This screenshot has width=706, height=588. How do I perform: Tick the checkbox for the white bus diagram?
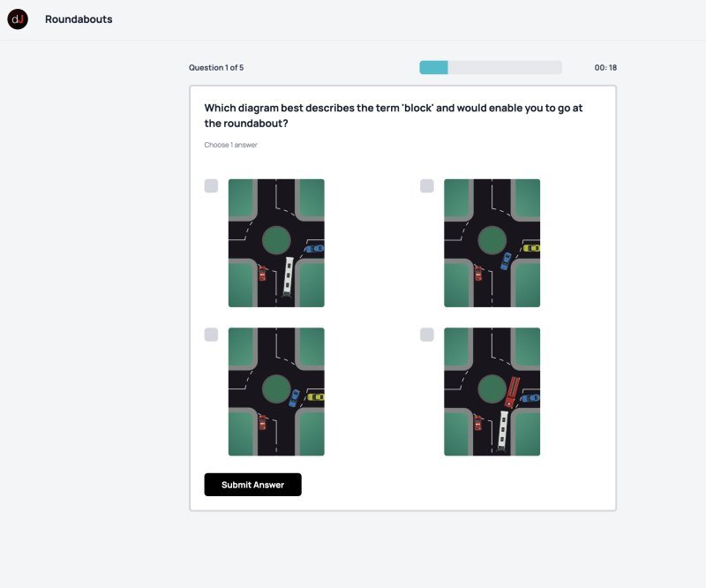click(211, 185)
